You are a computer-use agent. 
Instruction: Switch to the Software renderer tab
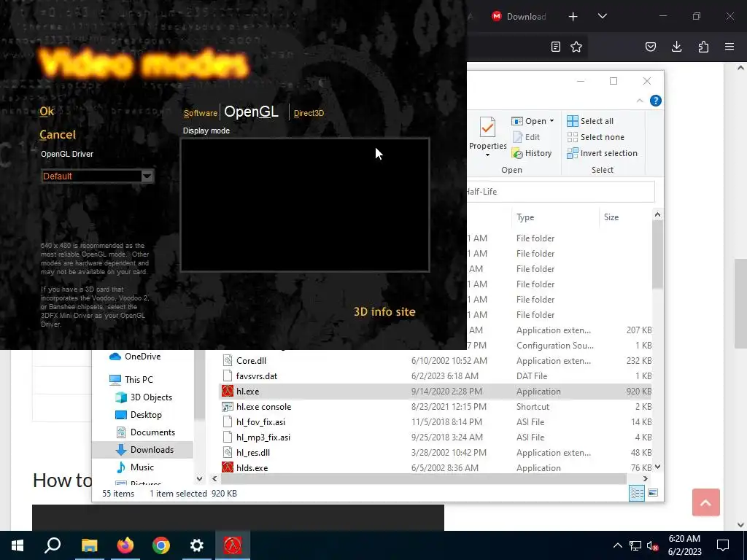(x=201, y=113)
